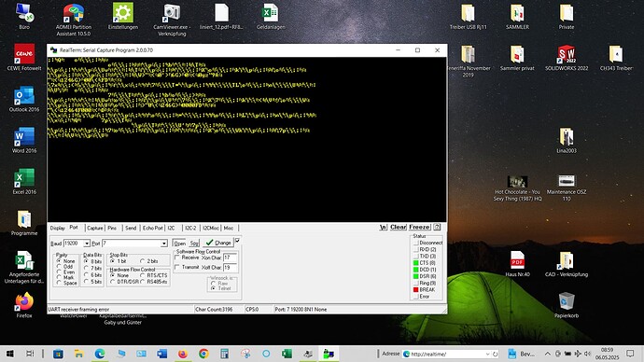Click the newline \n button
The width and height of the screenshot is (644, 362).
coord(384,227)
